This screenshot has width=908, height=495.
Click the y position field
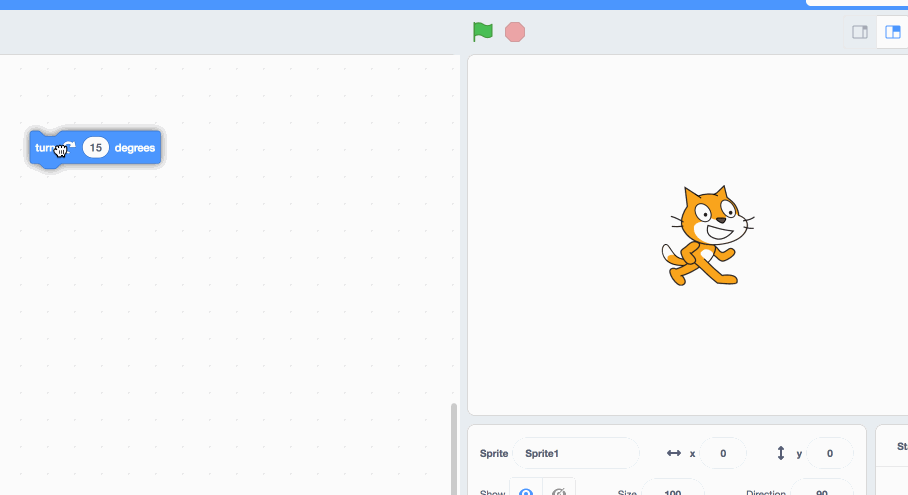pyautogui.click(x=829, y=453)
